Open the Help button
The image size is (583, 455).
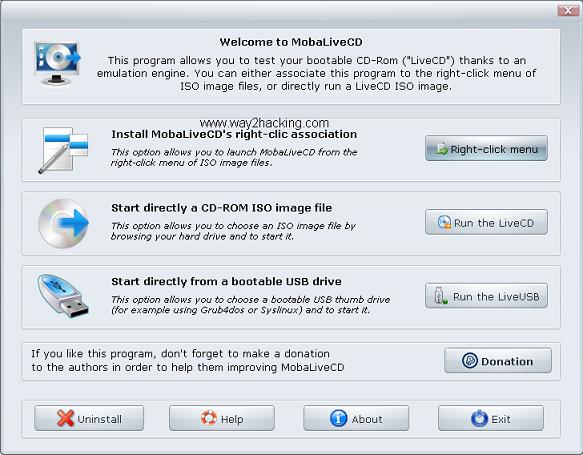click(x=222, y=419)
